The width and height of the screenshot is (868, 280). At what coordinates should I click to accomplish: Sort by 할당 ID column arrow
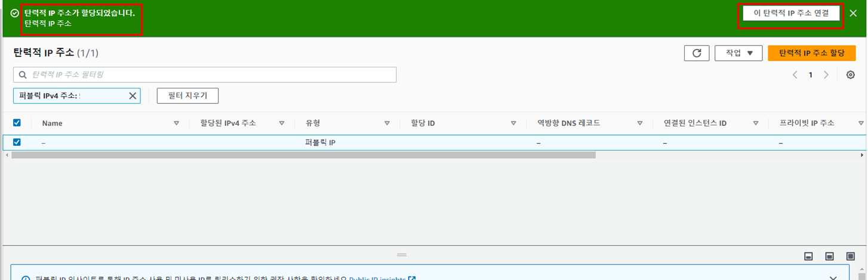tap(513, 123)
